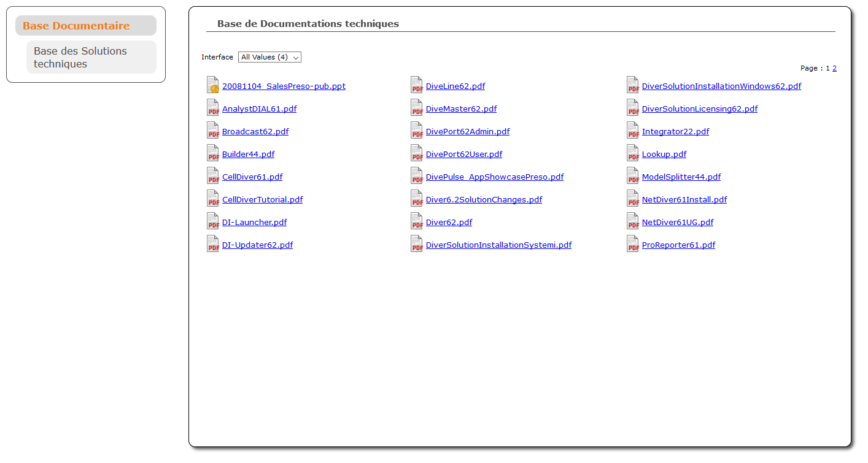Click the PDF icon next to DI-Updater62.pdf
This screenshot has height=463, width=868.
213,243
